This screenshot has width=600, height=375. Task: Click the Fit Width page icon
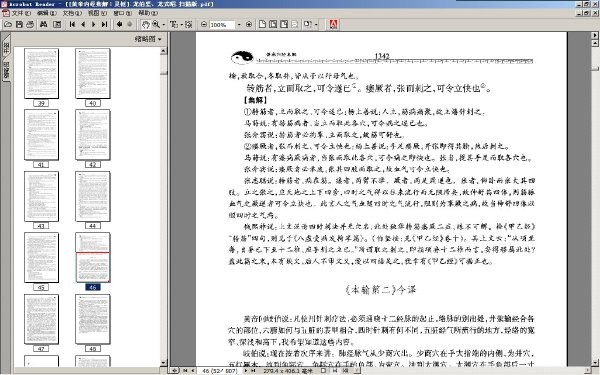pyautogui.click(x=284, y=24)
